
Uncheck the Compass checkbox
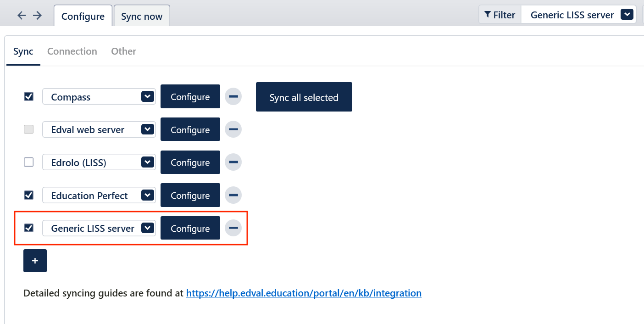coord(28,96)
